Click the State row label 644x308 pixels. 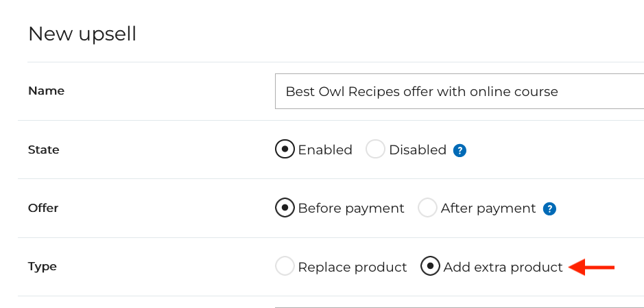pyautogui.click(x=43, y=150)
